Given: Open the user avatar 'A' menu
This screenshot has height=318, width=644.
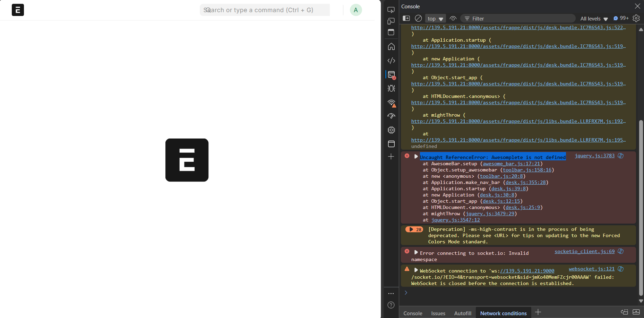Looking at the screenshot, I should pos(356,10).
